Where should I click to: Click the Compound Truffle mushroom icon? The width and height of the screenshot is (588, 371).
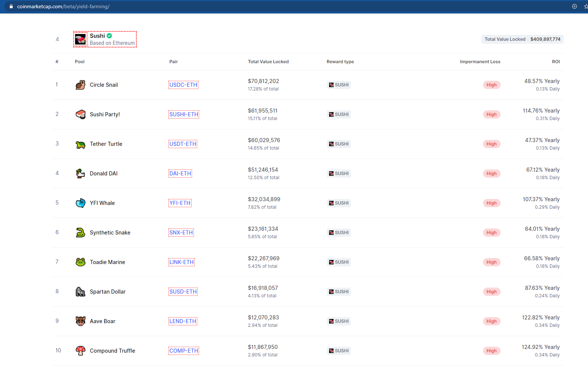80,351
